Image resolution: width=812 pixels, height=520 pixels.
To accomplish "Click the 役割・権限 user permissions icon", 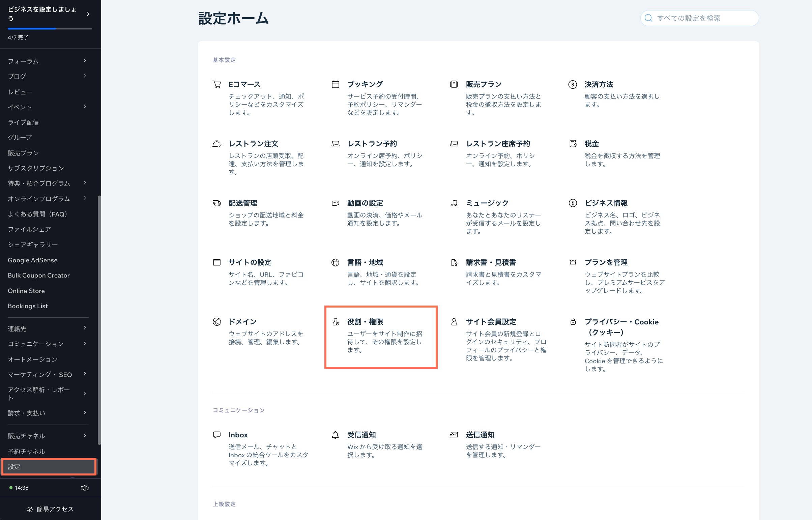I will (335, 322).
